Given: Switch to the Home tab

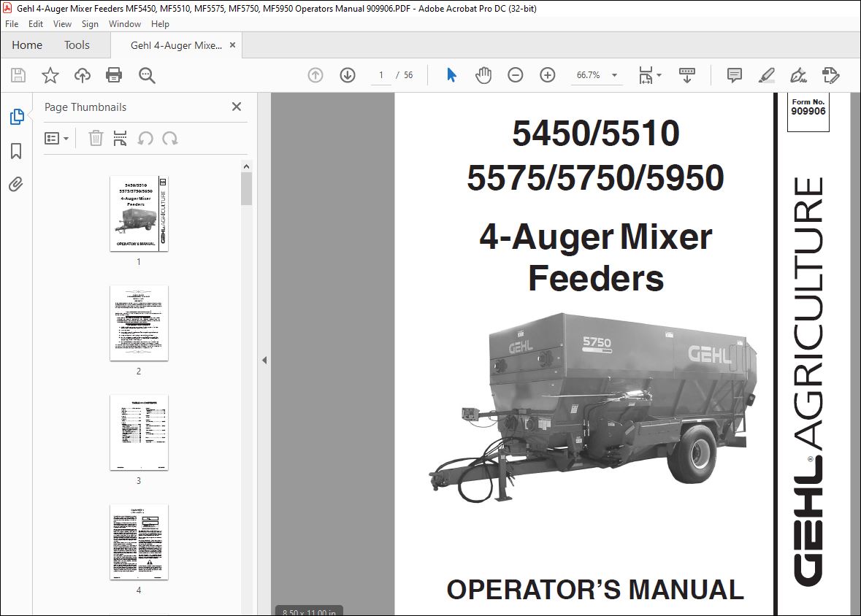Looking at the screenshot, I should click(27, 45).
